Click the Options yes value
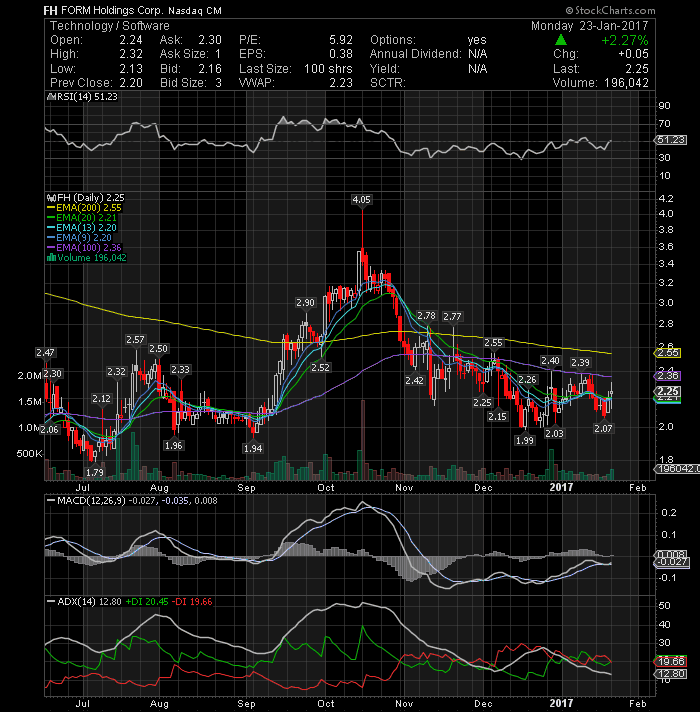 coord(477,40)
